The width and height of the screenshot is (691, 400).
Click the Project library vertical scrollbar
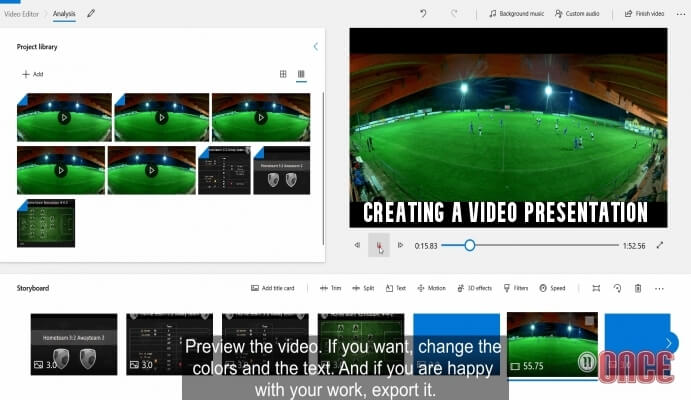323,169
